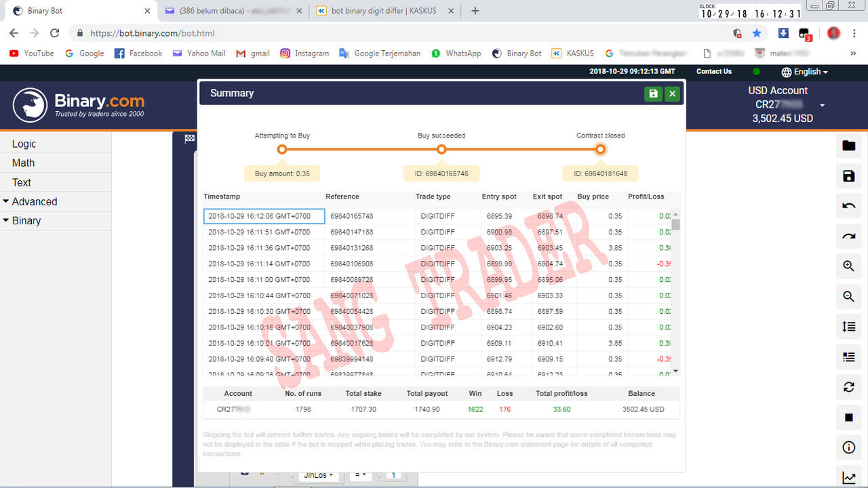Image resolution: width=868 pixels, height=488 pixels.
Task: Click the show summary list icon
Action: tap(848, 357)
